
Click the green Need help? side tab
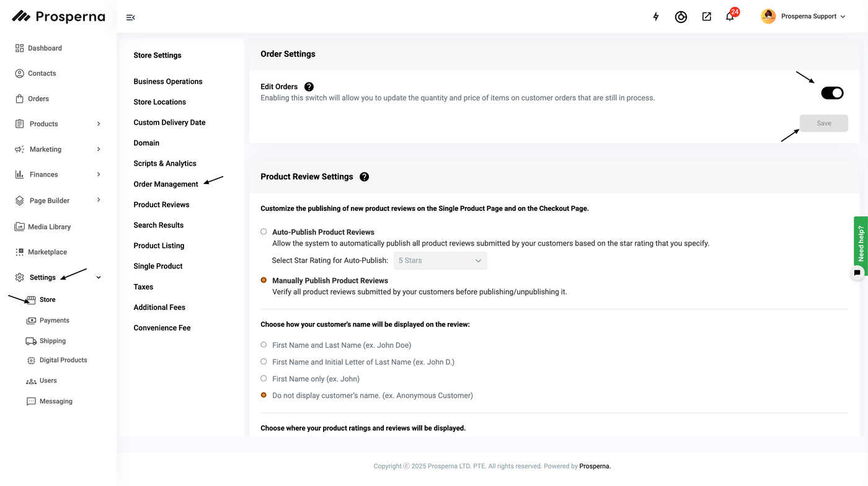point(861,242)
